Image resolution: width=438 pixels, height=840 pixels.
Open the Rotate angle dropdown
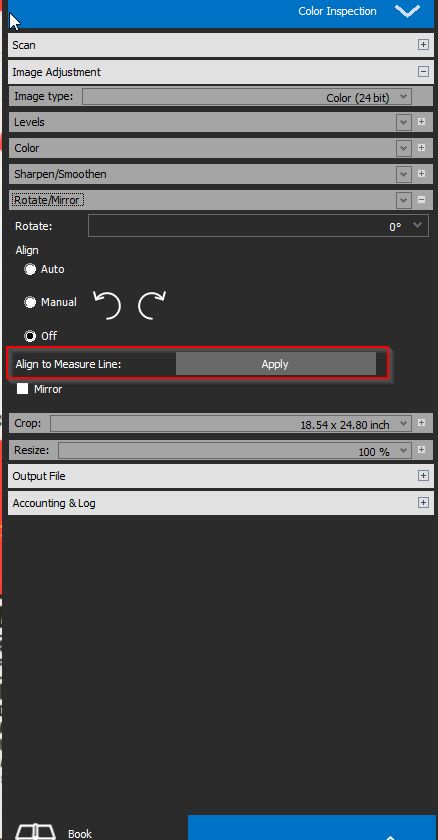click(x=258, y=226)
